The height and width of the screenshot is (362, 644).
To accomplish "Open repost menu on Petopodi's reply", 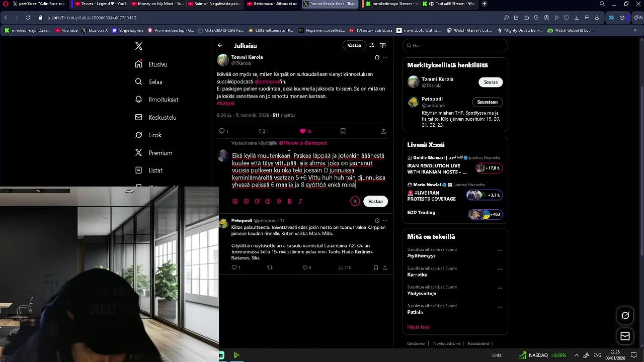I will point(270,267).
